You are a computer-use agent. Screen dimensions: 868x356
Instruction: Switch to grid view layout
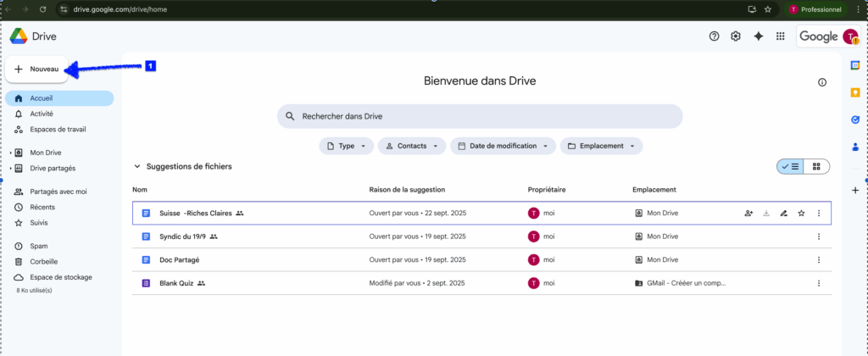pyautogui.click(x=815, y=167)
